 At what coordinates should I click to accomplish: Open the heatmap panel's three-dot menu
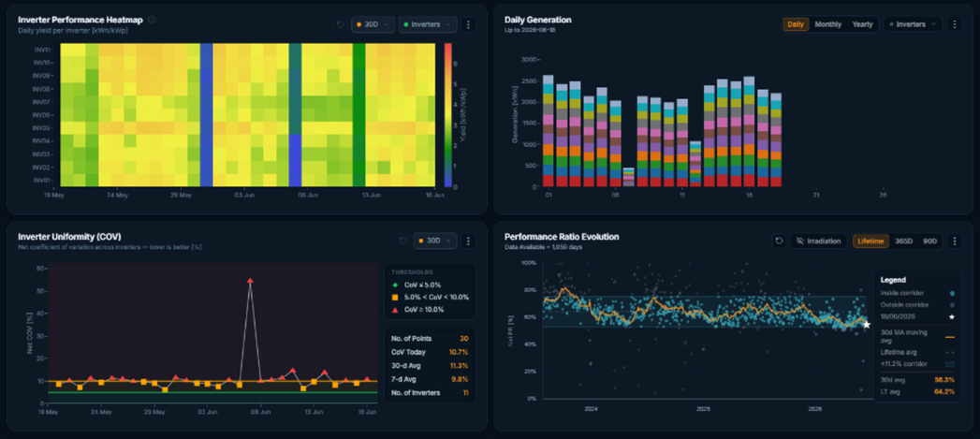469,24
